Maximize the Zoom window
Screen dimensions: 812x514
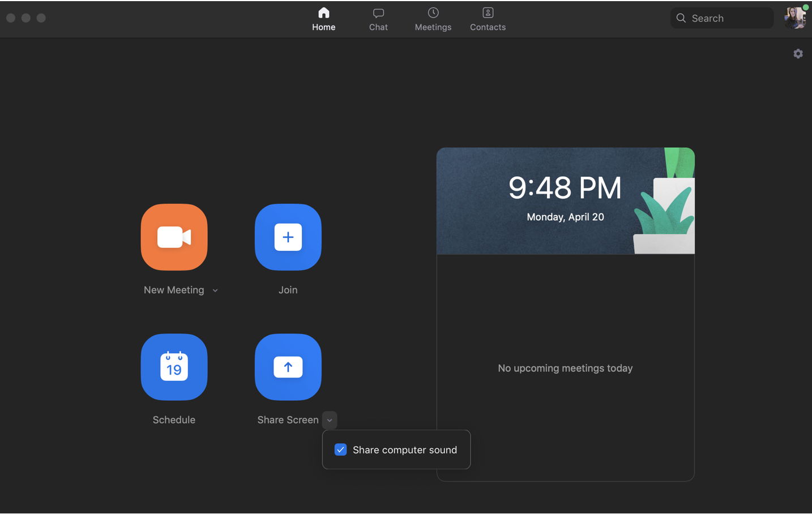[x=41, y=18]
